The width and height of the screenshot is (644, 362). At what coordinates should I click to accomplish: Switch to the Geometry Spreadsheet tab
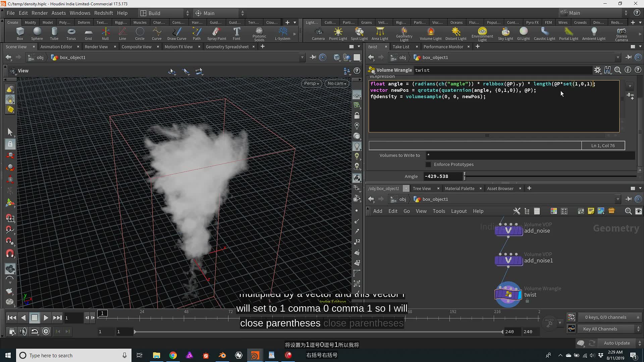(227, 47)
